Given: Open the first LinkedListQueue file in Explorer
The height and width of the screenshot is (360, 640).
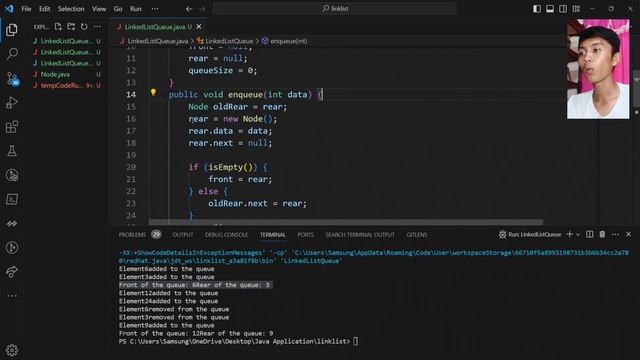Looking at the screenshot, I should [x=67, y=41].
